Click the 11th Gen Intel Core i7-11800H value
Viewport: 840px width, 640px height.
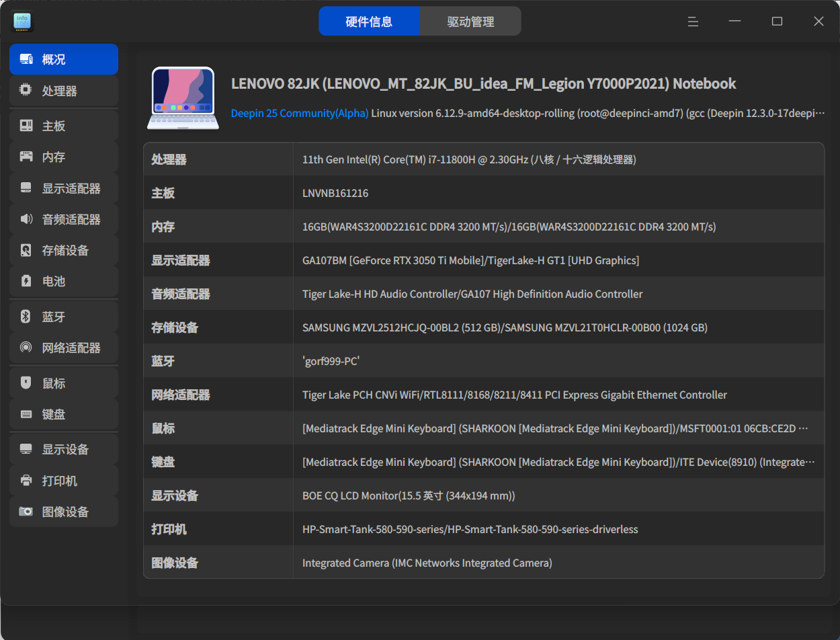[x=469, y=159]
